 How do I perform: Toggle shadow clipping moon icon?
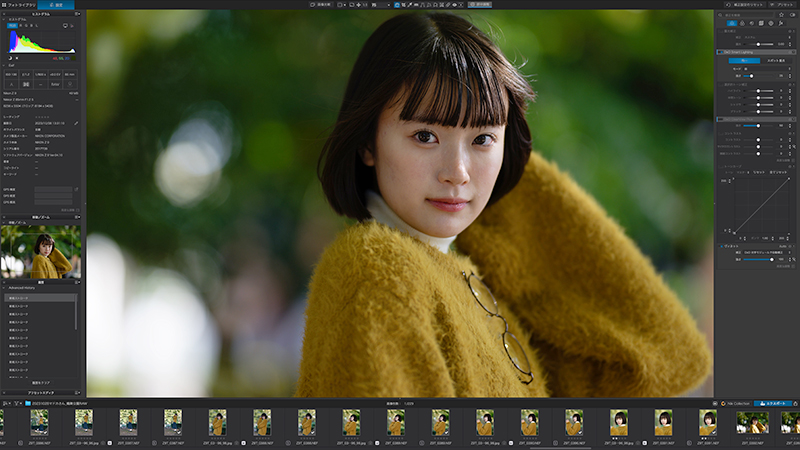[x=10, y=58]
